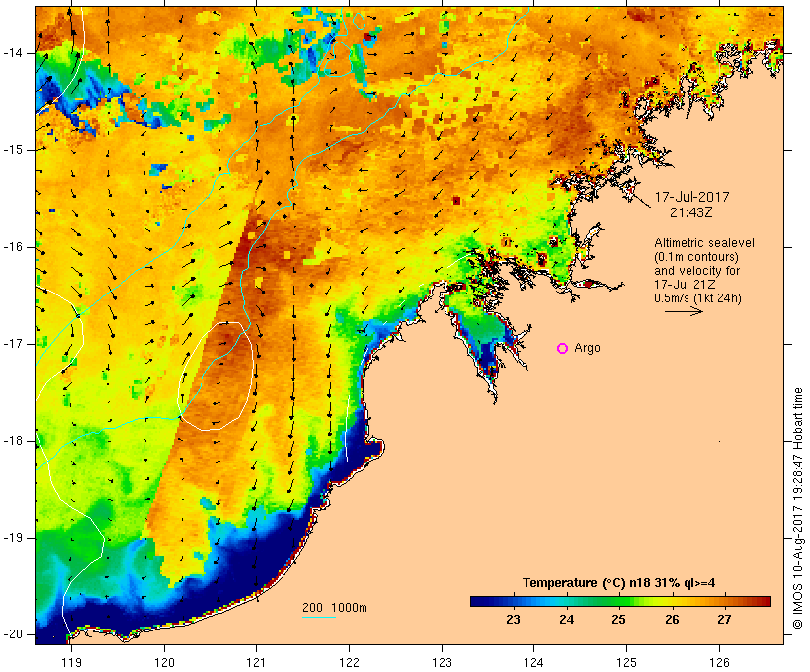Click the colorbar label '24'
Image resolution: width=810 pixels, height=672 pixels.
coord(567,620)
